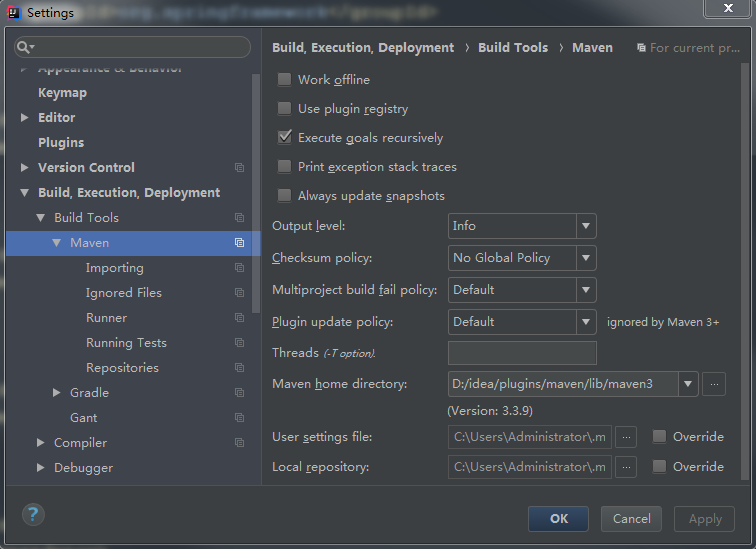Image resolution: width=756 pixels, height=549 pixels.
Task: Open the Importing settings page
Action: (114, 268)
